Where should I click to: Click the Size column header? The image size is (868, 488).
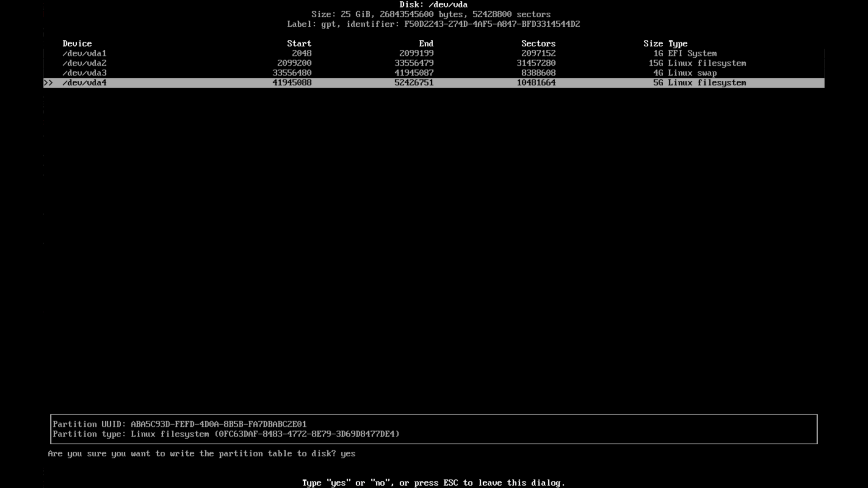tap(653, 43)
